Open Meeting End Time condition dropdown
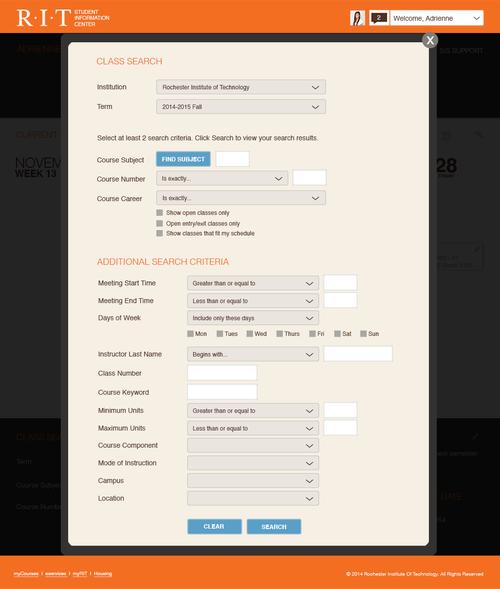Viewport: 500px width, 589px height. (x=253, y=301)
